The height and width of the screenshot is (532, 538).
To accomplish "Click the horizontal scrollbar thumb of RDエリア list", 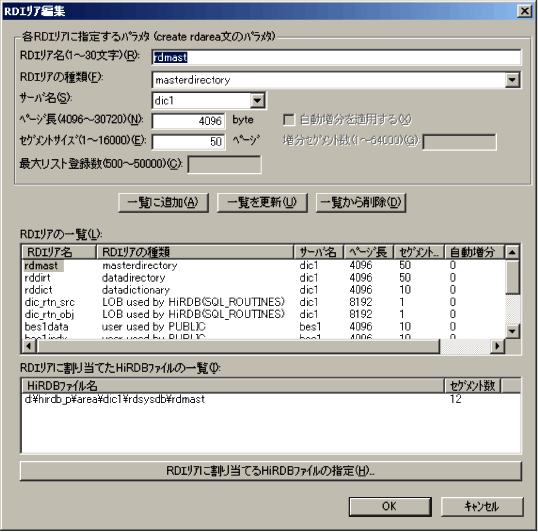I will click(238, 346).
